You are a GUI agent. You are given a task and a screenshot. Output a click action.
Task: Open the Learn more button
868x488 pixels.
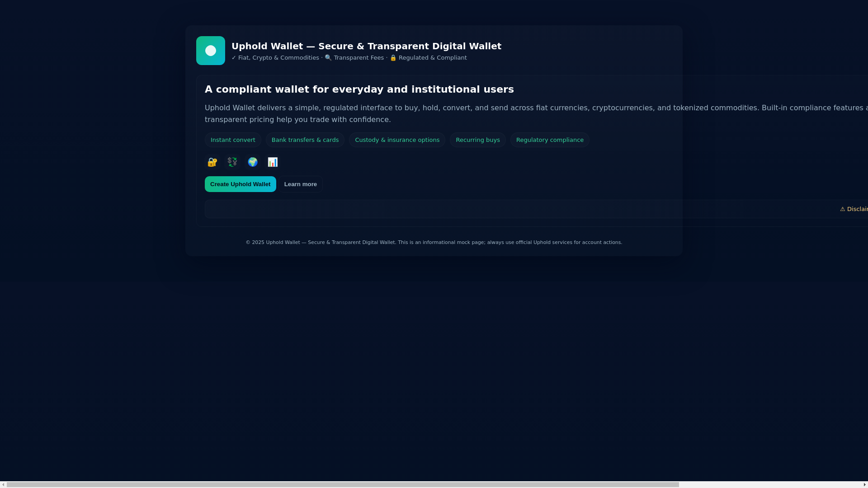[301, 184]
